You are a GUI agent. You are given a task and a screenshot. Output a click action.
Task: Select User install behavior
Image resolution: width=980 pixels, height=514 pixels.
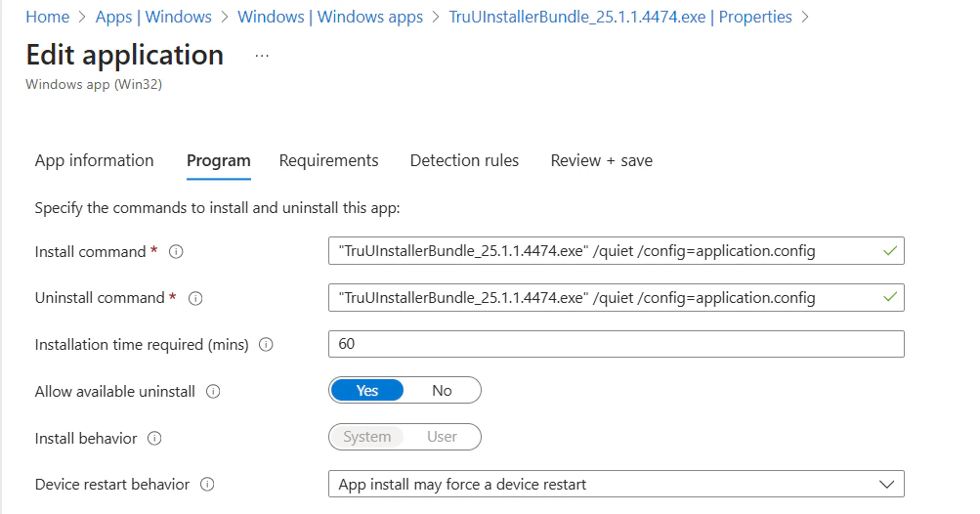pyautogui.click(x=442, y=437)
